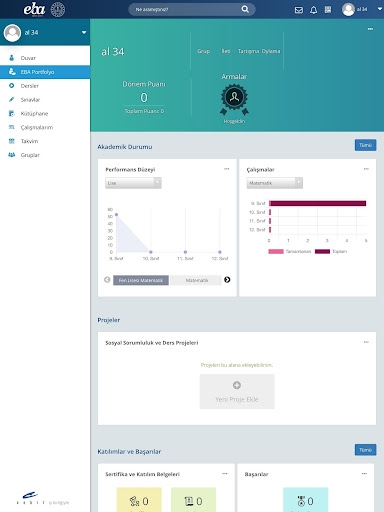Open the Lise level dropdown
The width and height of the screenshot is (384, 512).
coord(133,183)
